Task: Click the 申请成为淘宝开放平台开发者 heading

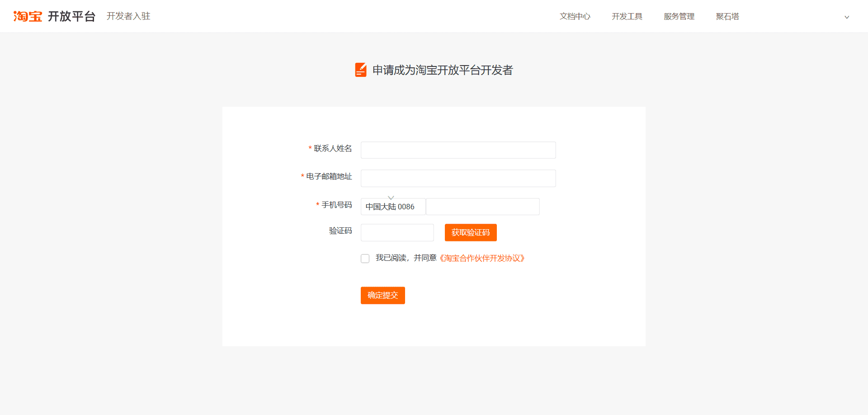Action: pyautogui.click(x=443, y=70)
